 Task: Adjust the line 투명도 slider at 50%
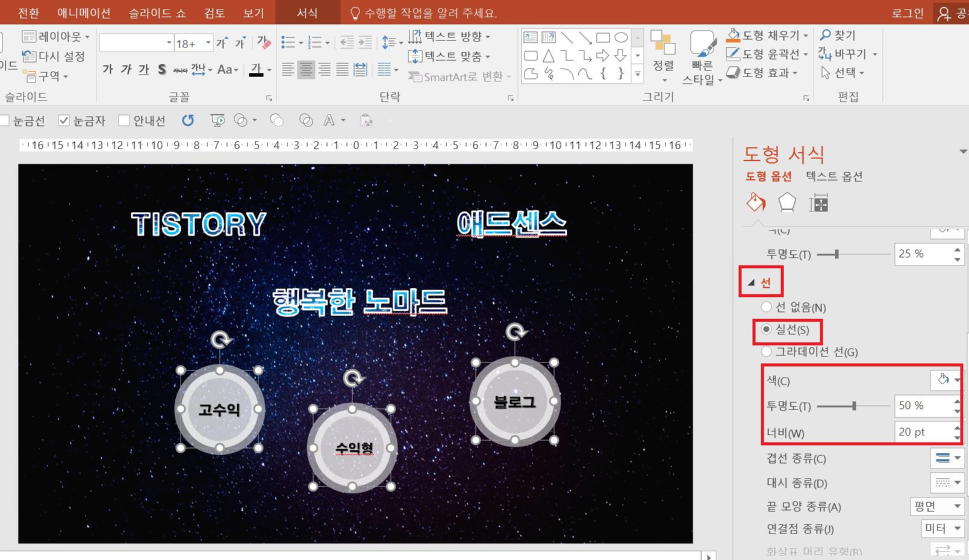[x=854, y=406]
